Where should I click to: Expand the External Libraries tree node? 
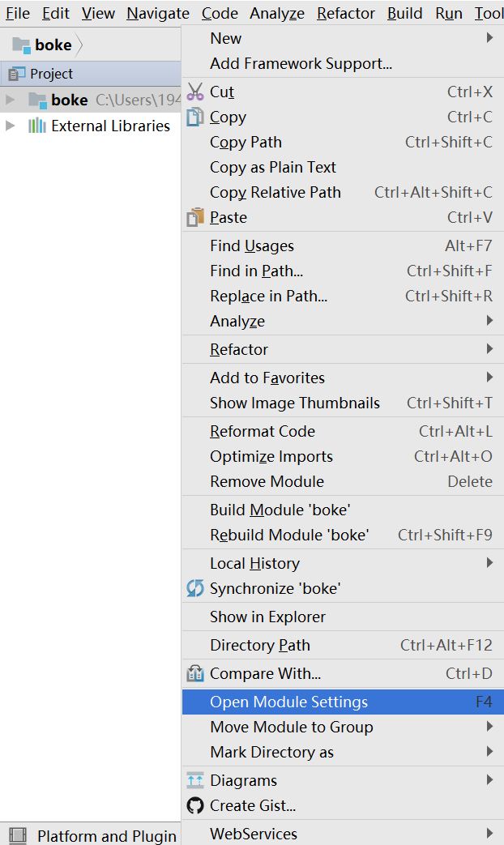(x=10, y=126)
